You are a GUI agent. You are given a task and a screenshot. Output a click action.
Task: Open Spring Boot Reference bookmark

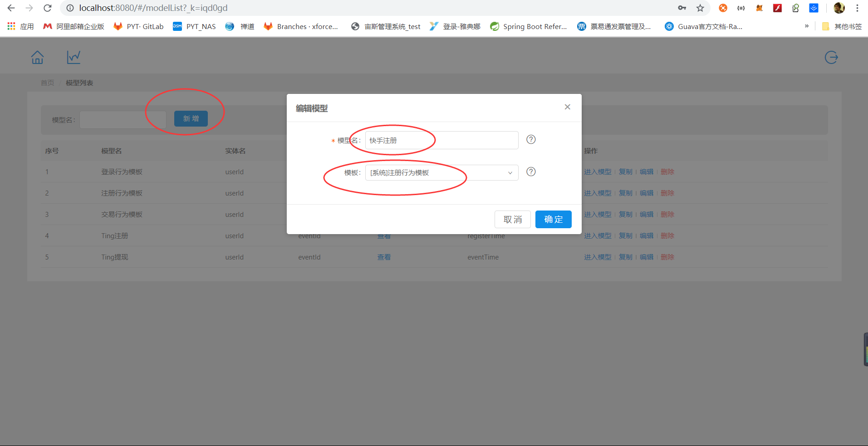529,26
